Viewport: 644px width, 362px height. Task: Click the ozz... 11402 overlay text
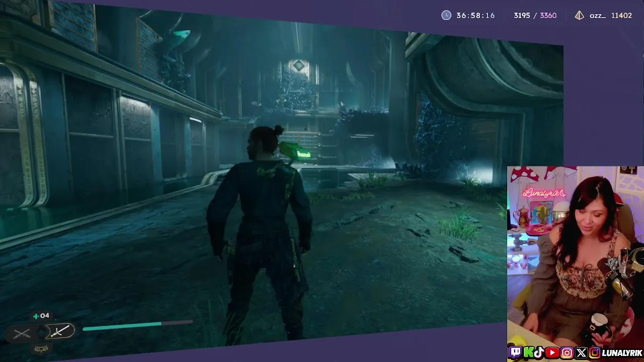click(611, 16)
